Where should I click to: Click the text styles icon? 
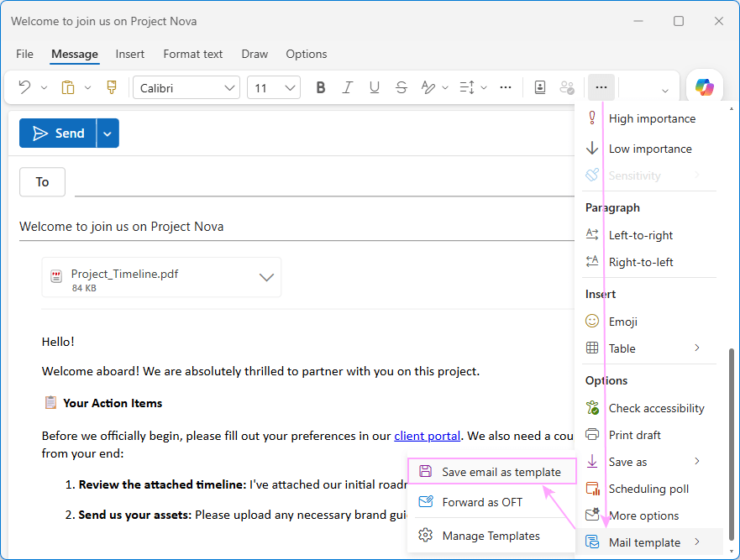[x=428, y=88]
